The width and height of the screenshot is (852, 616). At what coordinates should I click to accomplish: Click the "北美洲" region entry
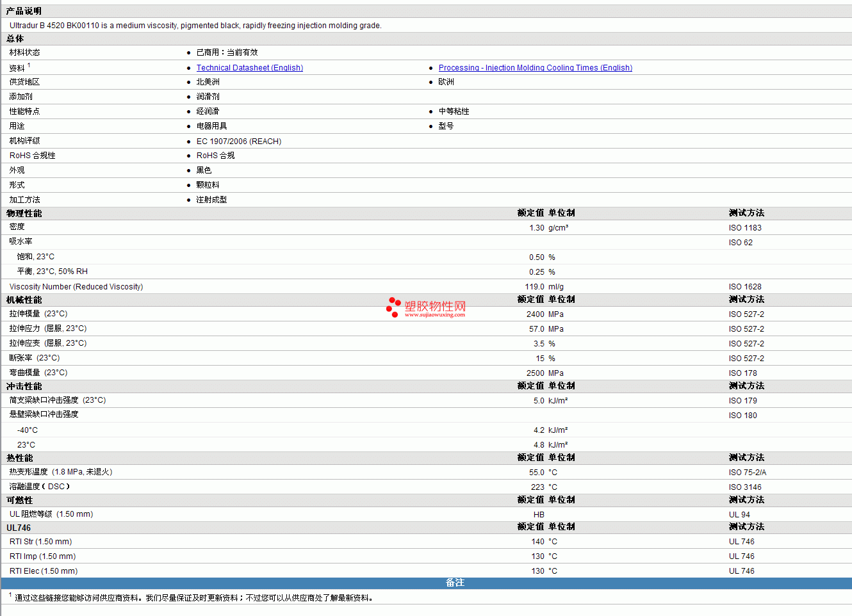(208, 82)
